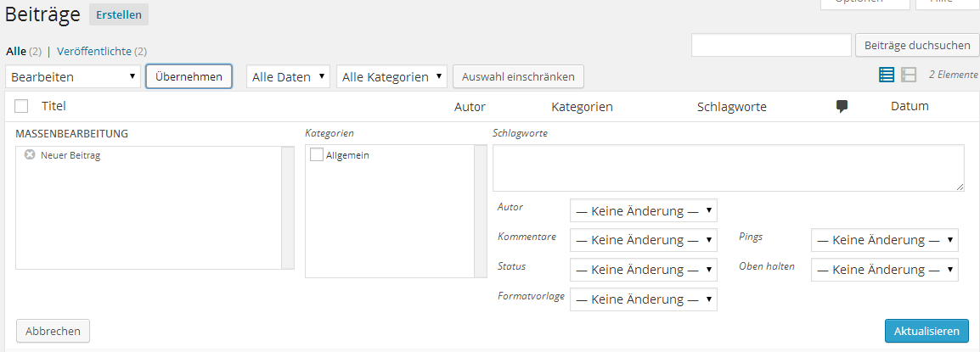Open the Pings dropdown
980x352 pixels.
[884, 240]
